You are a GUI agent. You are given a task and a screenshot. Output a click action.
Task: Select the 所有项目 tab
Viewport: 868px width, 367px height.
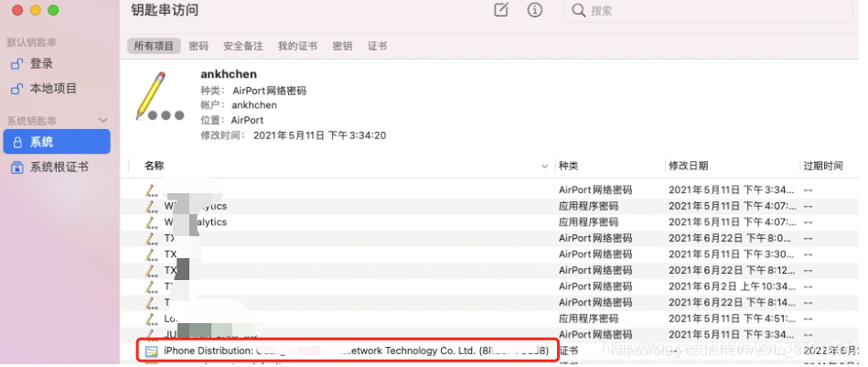(x=154, y=46)
